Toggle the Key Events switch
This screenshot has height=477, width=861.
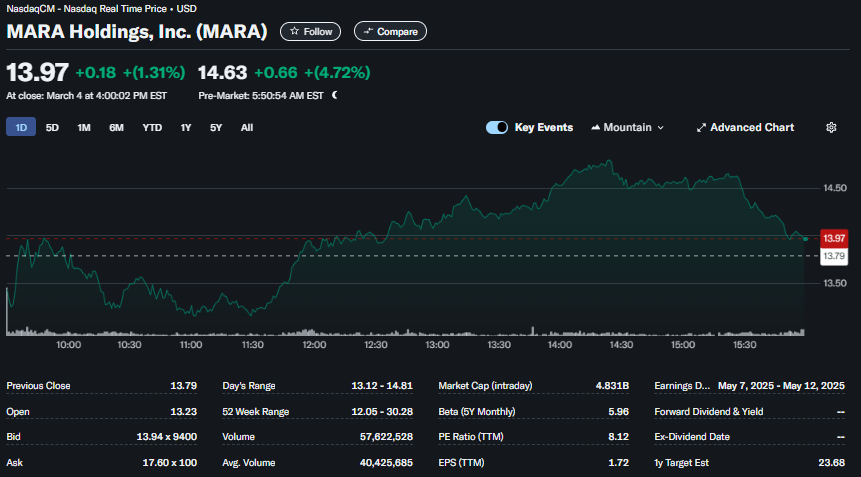(497, 127)
